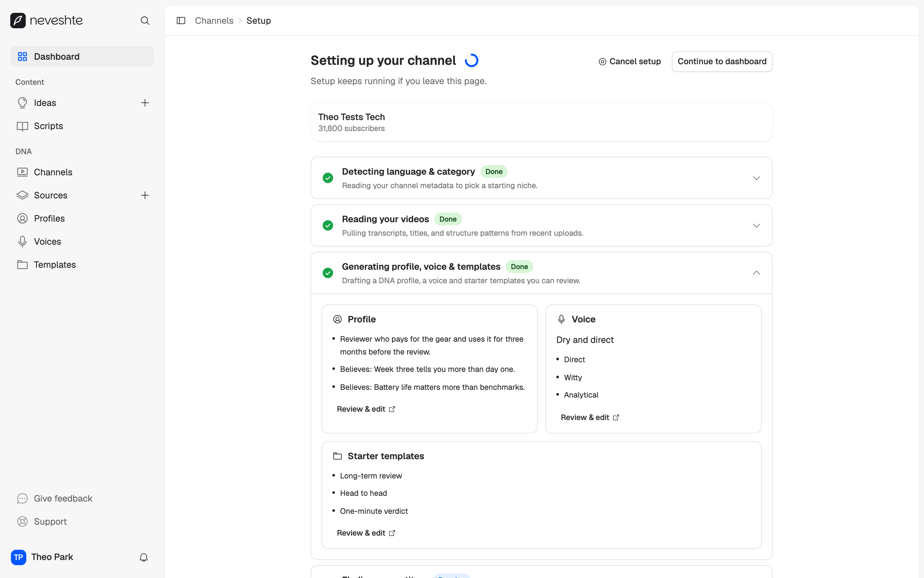This screenshot has height=578, width=924.
Task: Open Channels in the DNA section
Action: click(x=82, y=172)
